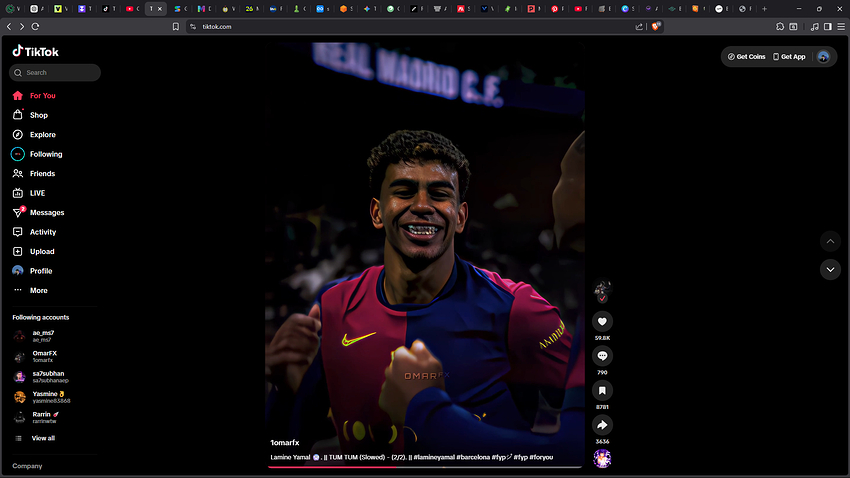
Task: Save video with bookmark icon
Action: pos(602,391)
